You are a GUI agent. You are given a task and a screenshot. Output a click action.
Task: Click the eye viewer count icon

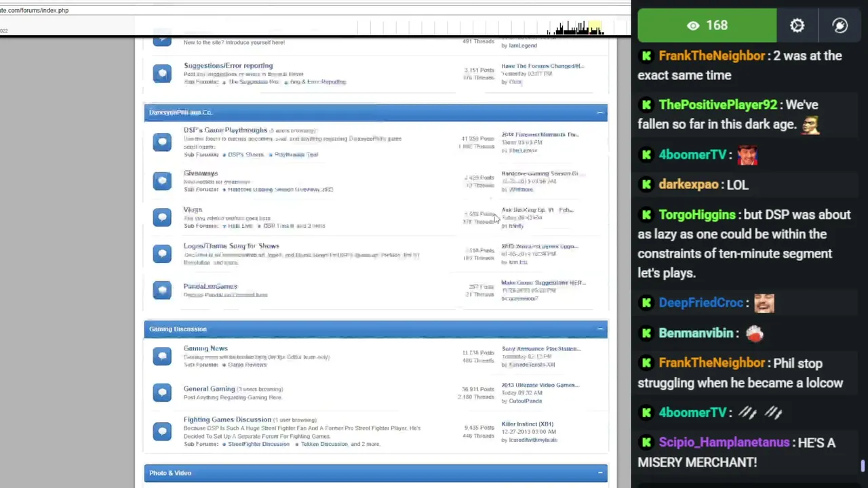693,26
